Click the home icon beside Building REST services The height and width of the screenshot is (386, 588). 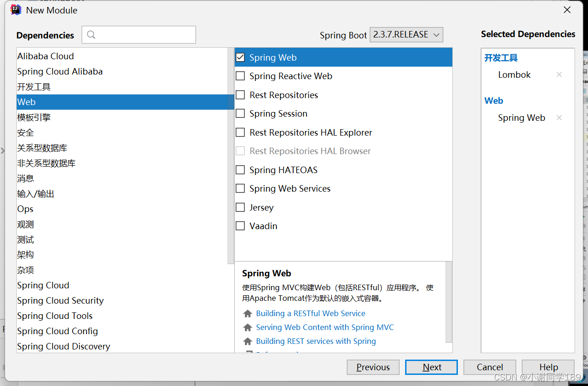pos(248,341)
